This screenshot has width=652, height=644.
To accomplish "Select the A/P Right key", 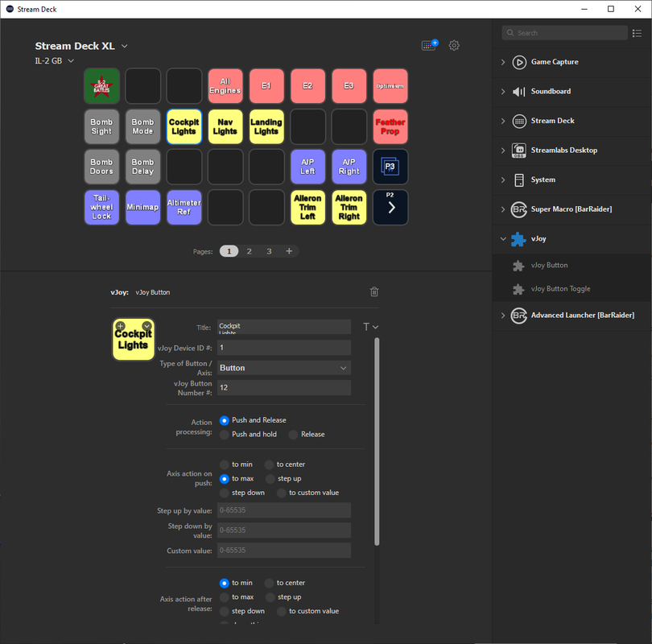I will tap(349, 167).
